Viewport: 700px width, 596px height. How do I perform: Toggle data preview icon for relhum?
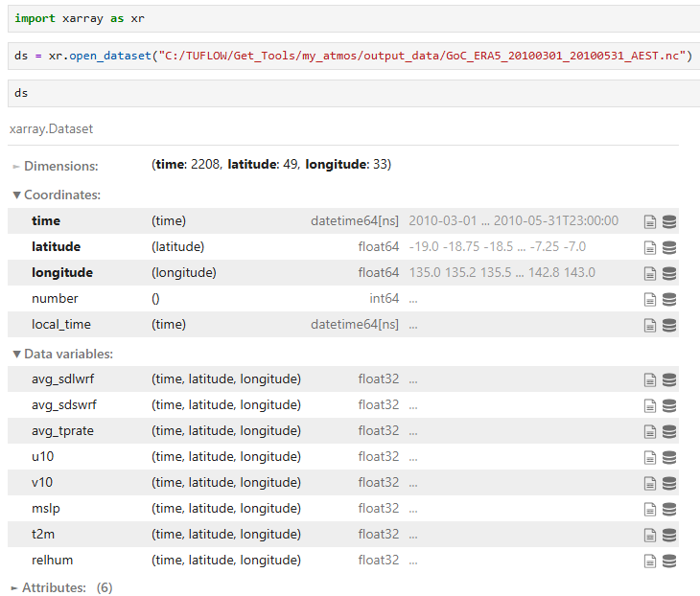point(669,561)
